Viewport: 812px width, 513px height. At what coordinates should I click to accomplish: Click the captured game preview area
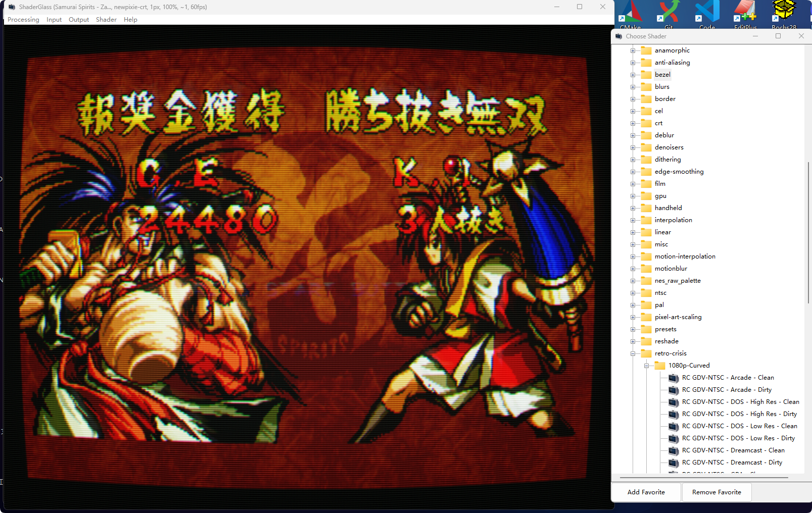308,267
